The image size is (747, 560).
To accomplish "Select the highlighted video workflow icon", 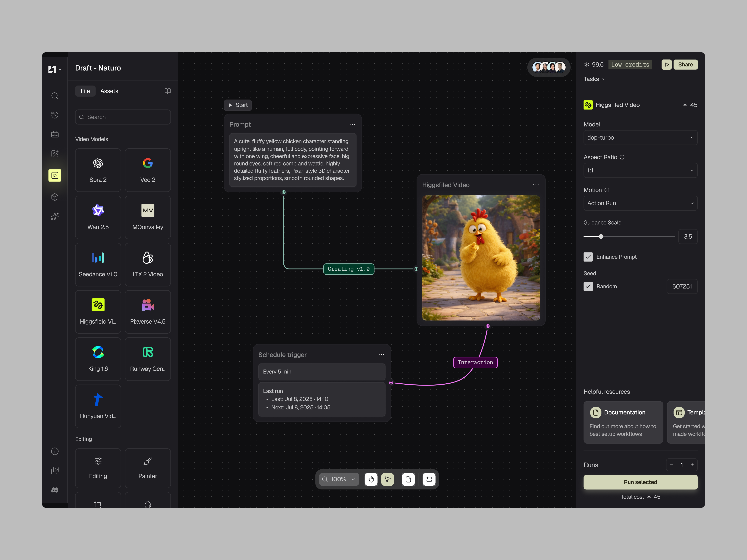I will pyautogui.click(x=55, y=175).
